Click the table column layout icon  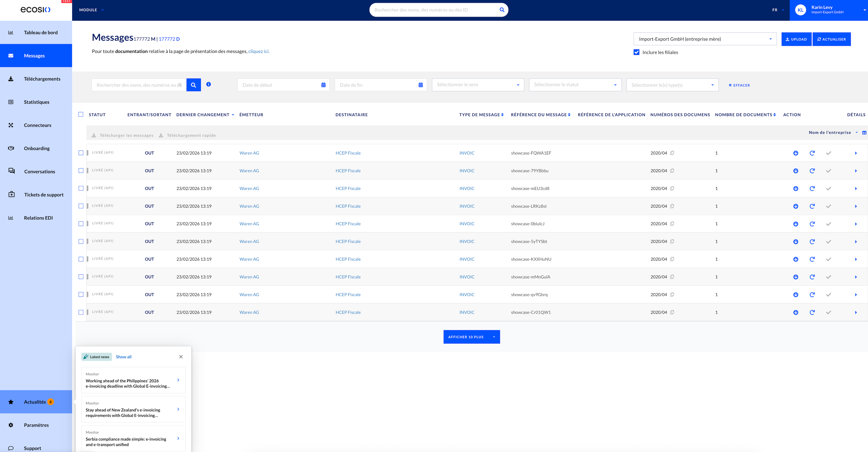point(864,133)
